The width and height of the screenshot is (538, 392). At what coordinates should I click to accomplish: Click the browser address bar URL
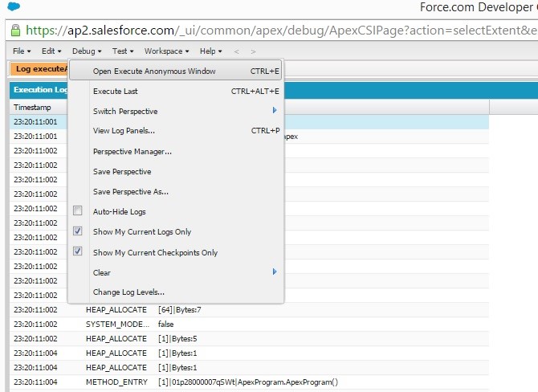tap(281, 31)
